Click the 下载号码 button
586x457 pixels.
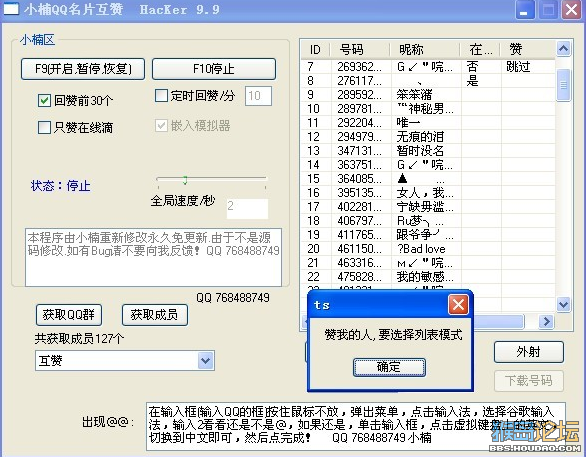coord(528,381)
